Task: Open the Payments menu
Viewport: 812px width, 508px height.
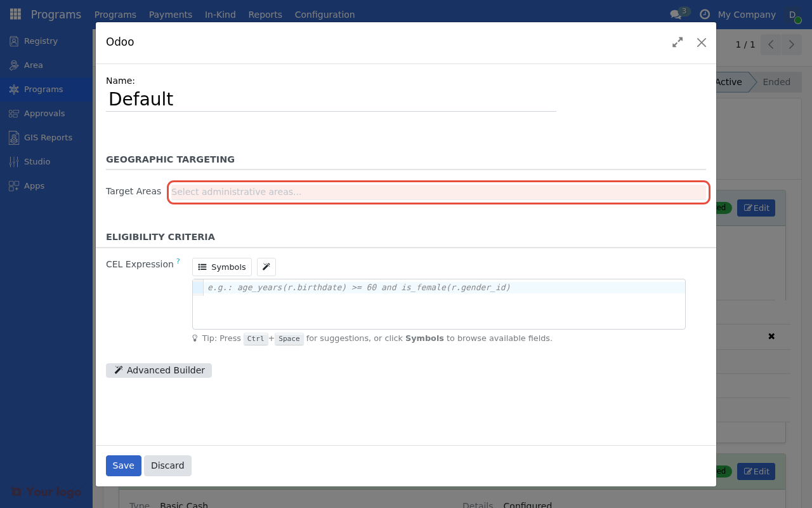Action: pos(170,14)
